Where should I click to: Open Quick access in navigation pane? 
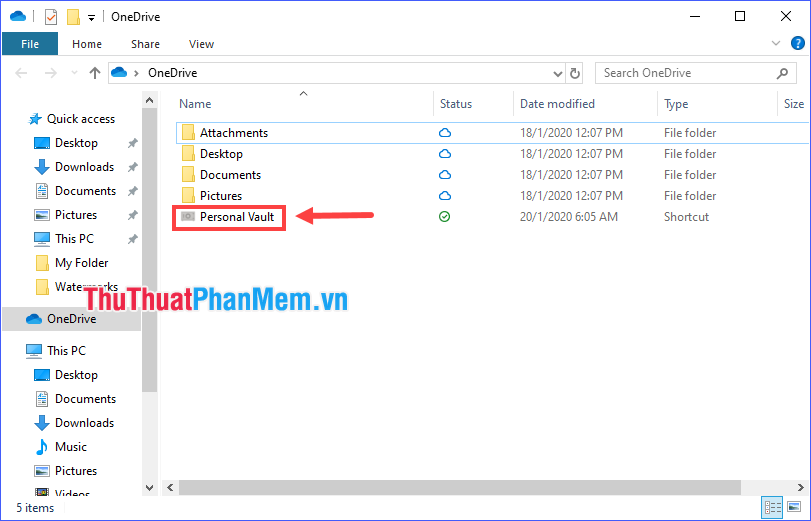(x=81, y=119)
